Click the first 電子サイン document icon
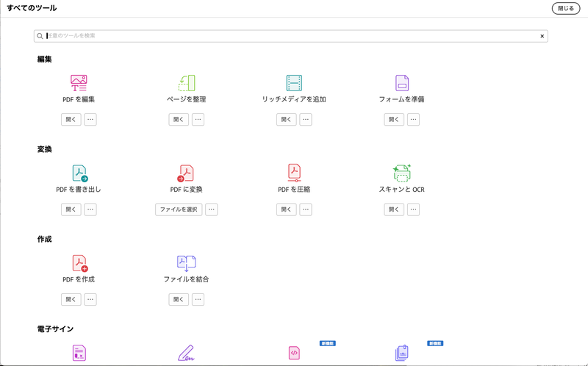Viewport: 588px width, 366px height. pos(79,353)
